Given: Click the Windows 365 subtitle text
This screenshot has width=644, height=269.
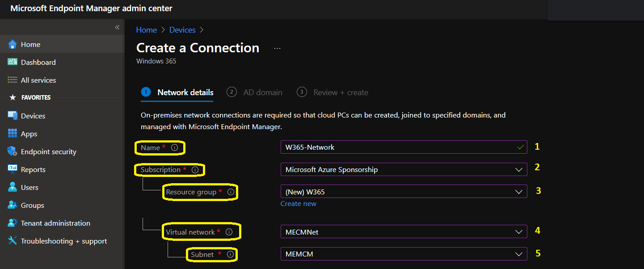Looking at the screenshot, I should tap(156, 61).
